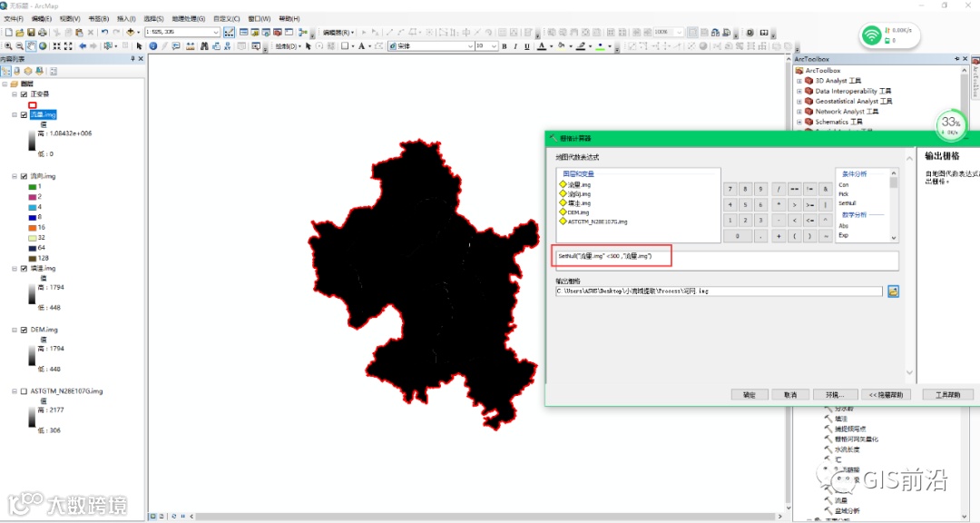Select the Zoom Out tool
980x523 pixels.
click(20, 46)
